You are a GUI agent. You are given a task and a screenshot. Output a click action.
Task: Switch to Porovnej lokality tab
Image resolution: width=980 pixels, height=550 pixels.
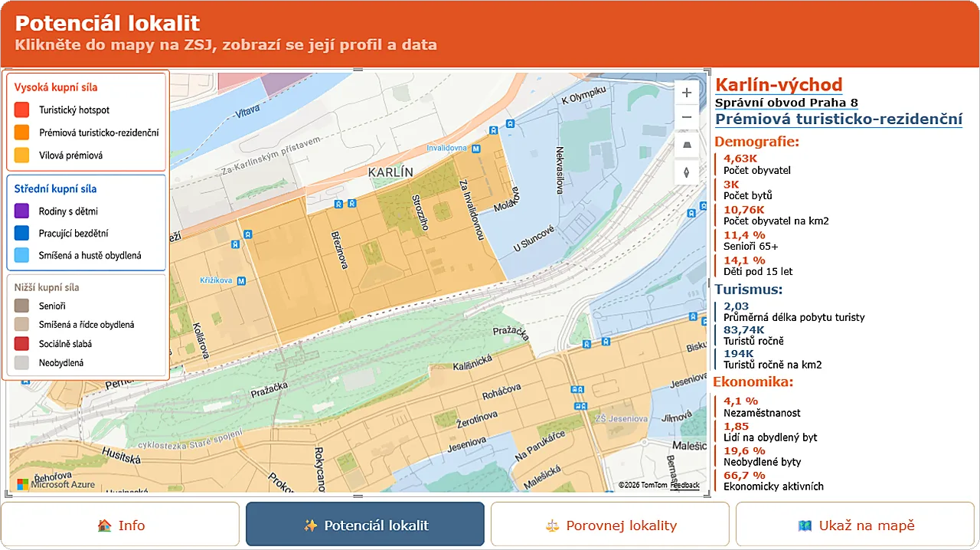(x=610, y=525)
